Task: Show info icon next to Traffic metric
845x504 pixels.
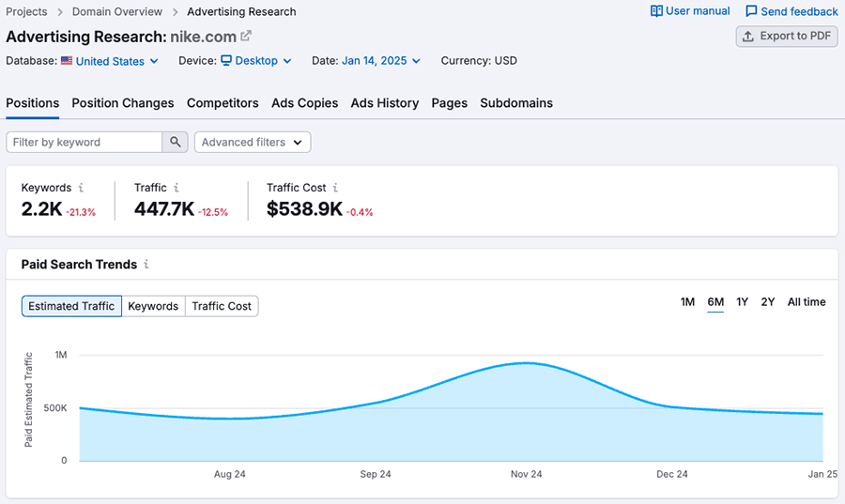Action: point(177,188)
